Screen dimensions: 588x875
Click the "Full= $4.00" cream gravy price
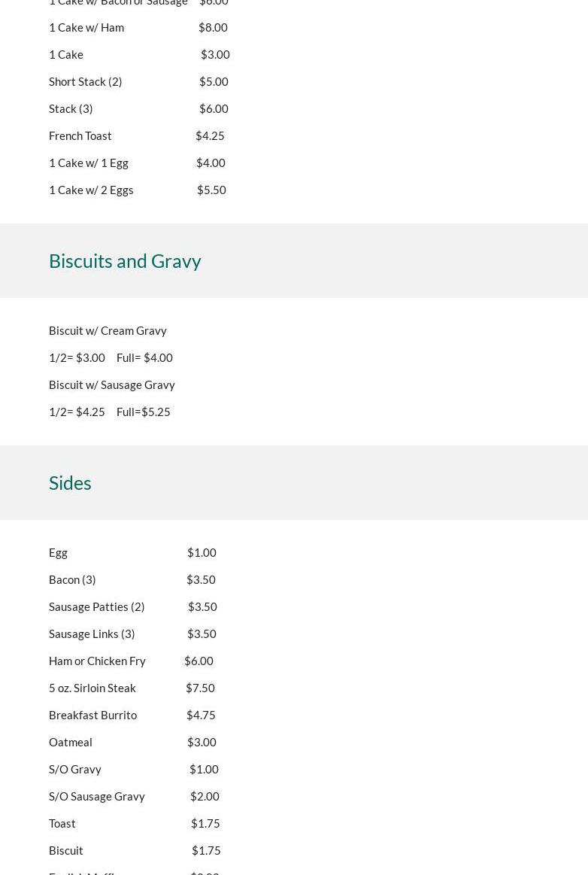(144, 357)
